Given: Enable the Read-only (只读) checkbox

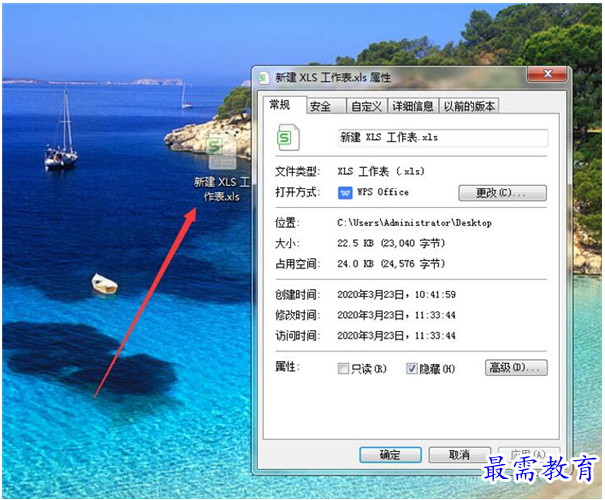Looking at the screenshot, I should [x=343, y=368].
